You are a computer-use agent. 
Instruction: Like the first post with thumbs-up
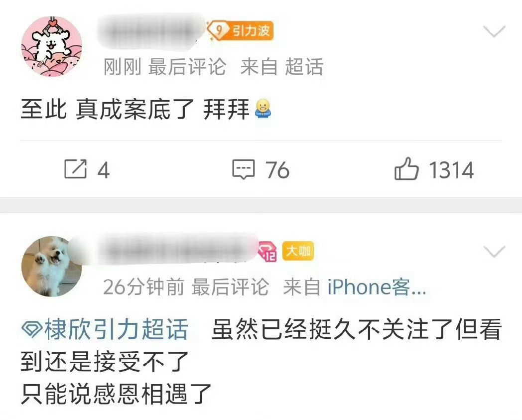pos(406,169)
